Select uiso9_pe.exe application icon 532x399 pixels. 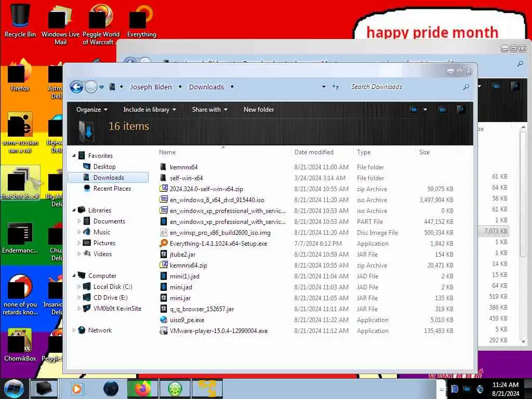pos(164,320)
